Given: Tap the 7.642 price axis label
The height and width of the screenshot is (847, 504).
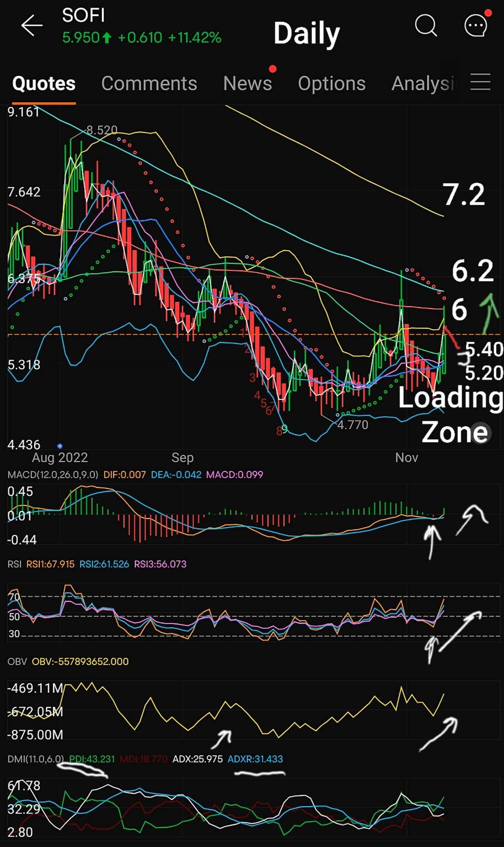Looking at the screenshot, I should [x=24, y=192].
